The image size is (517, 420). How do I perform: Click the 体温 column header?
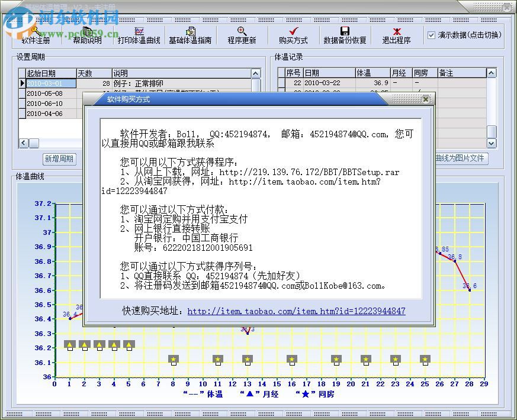click(x=373, y=73)
